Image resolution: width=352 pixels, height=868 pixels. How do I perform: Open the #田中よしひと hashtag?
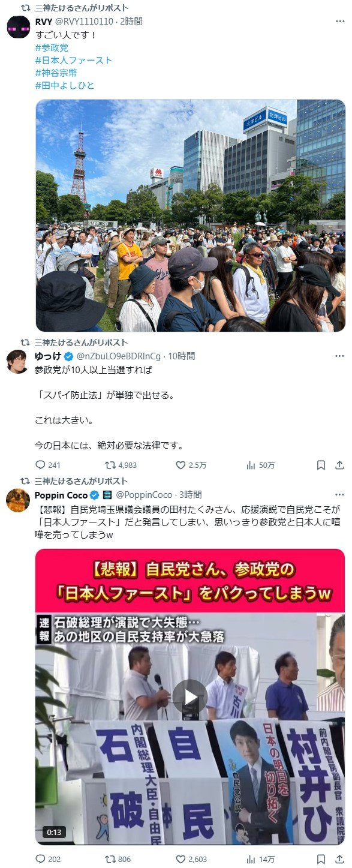click(65, 85)
